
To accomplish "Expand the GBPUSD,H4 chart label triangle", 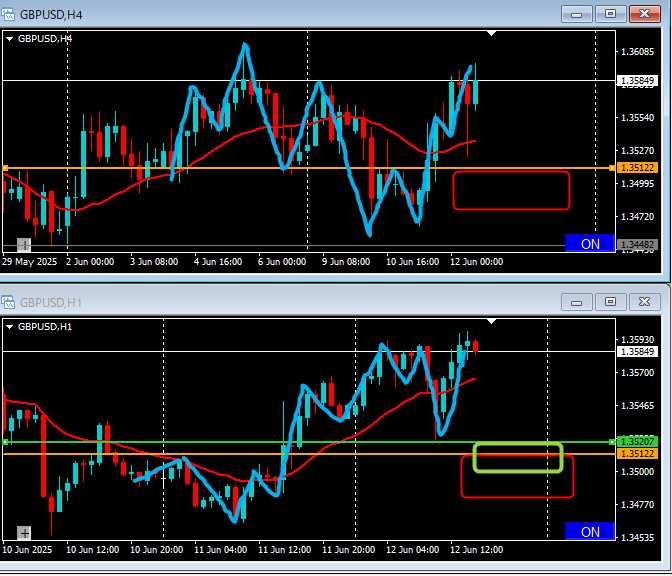I will tap(9, 39).
